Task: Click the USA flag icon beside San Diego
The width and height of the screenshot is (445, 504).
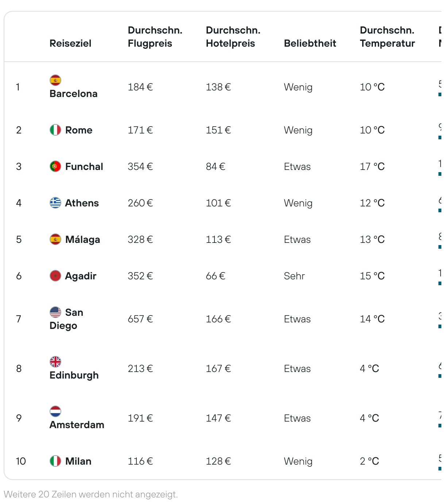Action: point(55,312)
